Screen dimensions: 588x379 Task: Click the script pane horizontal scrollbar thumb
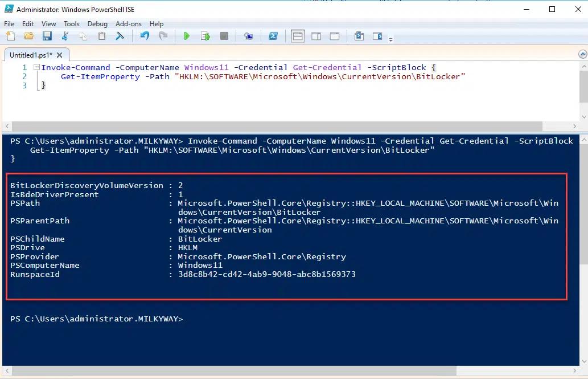pyautogui.click(x=277, y=126)
